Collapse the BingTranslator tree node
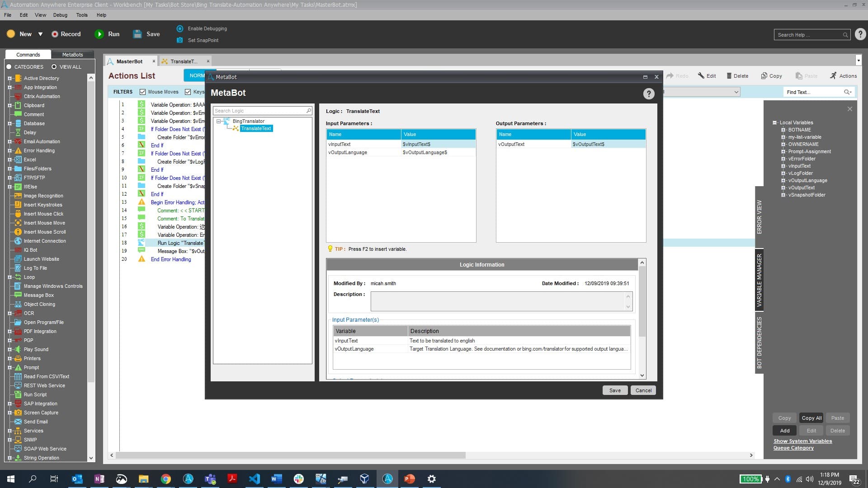Image resolution: width=868 pixels, height=488 pixels. pos(219,121)
